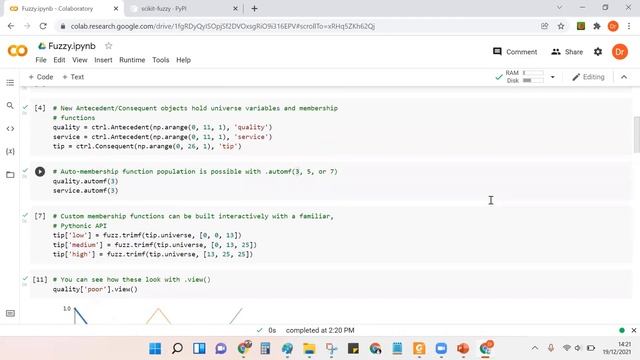This screenshot has height=360, width=640.
Task: Open the Tools menu
Action: click(x=160, y=60)
